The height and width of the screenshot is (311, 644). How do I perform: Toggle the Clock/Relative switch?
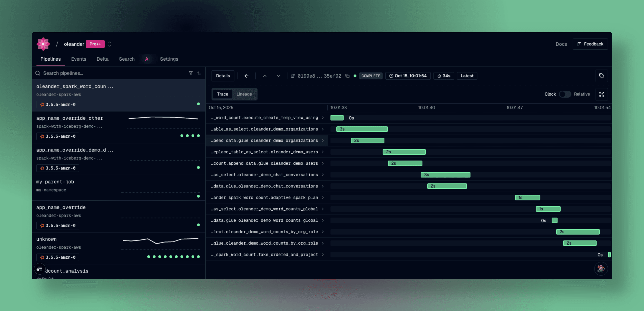pyautogui.click(x=565, y=94)
